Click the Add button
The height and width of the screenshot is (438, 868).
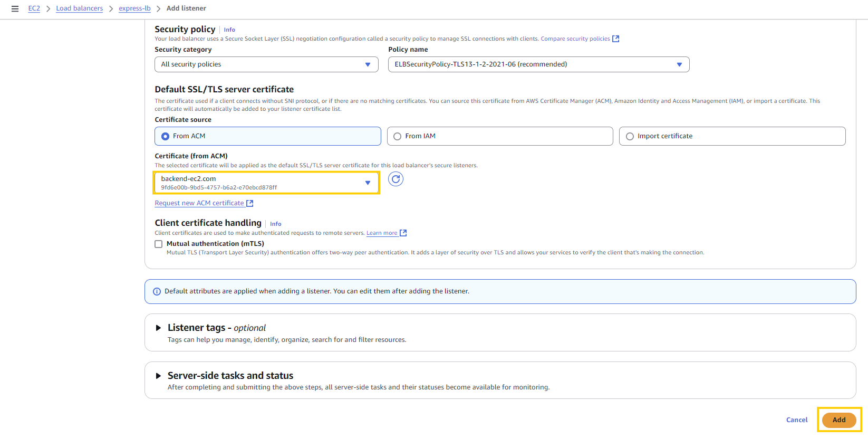pyautogui.click(x=838, y=420)
